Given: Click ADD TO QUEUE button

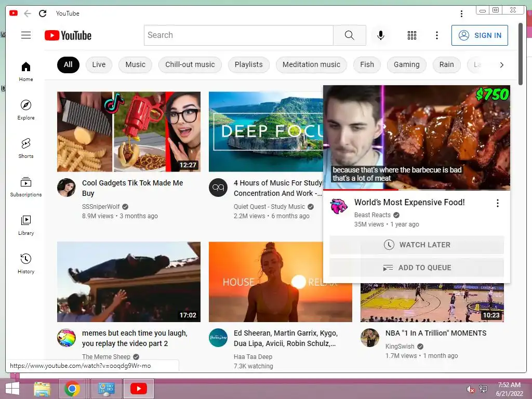Looking at the screenshot, I should tap(417, 268).
